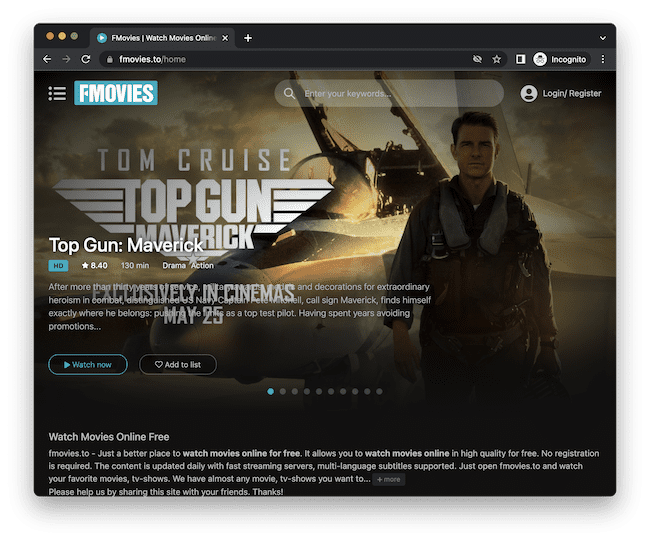Click the user avatar icon
The height and width of the screenshot is (541, 650).
tap(529, 93)
